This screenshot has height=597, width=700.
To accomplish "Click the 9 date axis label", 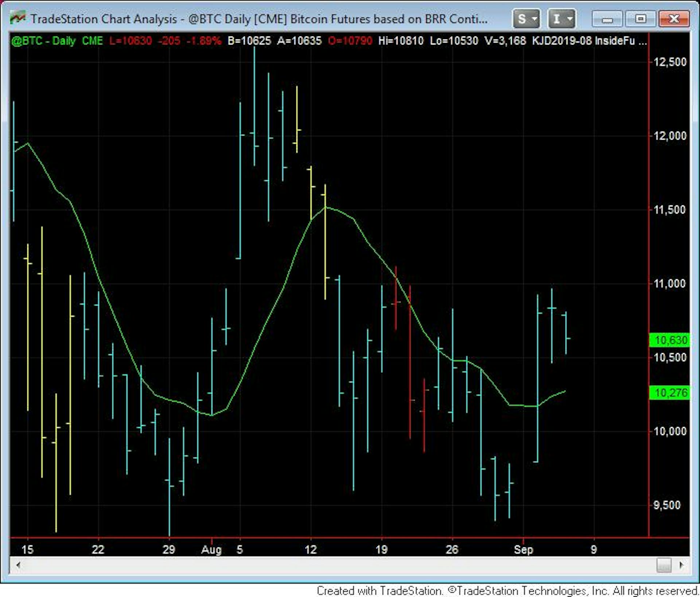I will [x=594, y=549].
